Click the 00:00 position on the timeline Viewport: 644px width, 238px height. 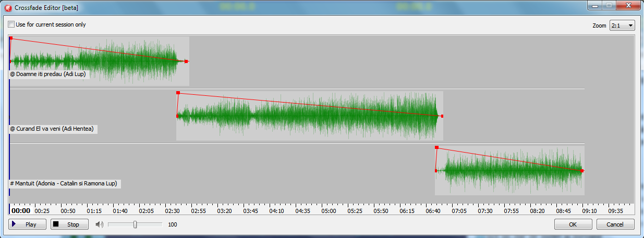click(21, 211)
